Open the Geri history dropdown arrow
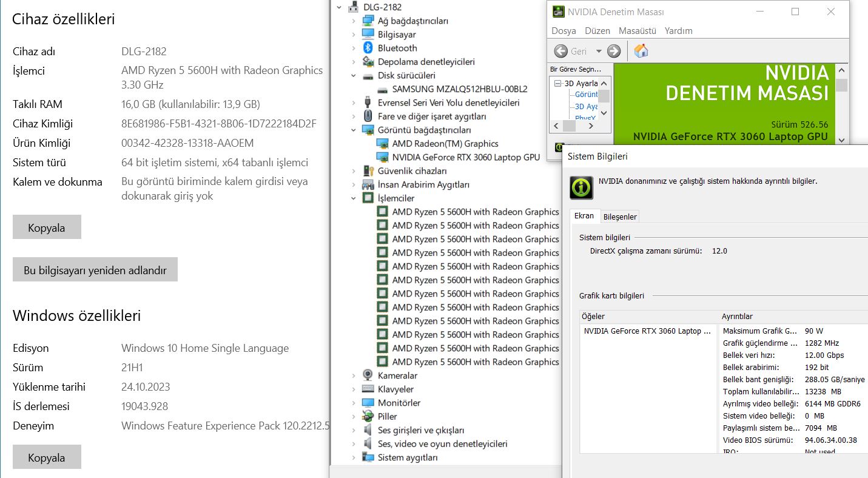Viewport: 868px width, 478px height. coord(599,52)
